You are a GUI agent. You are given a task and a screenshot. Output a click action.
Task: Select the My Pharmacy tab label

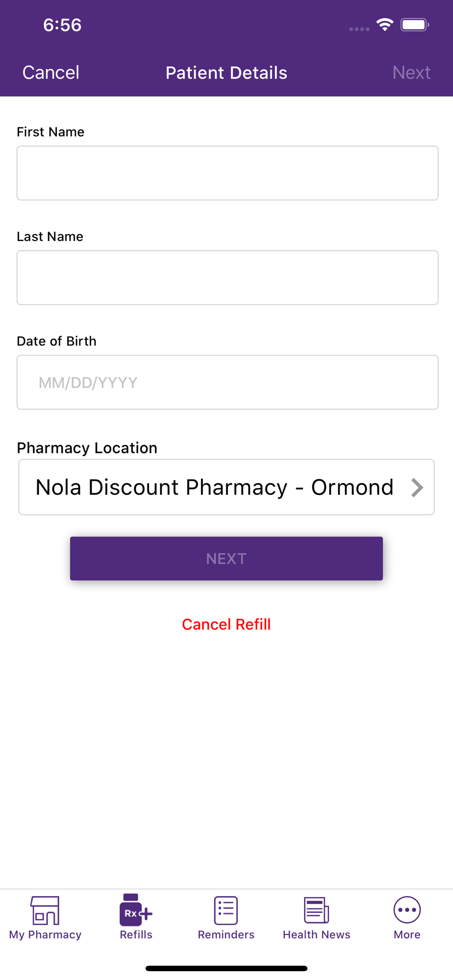[x=45, y=934]
